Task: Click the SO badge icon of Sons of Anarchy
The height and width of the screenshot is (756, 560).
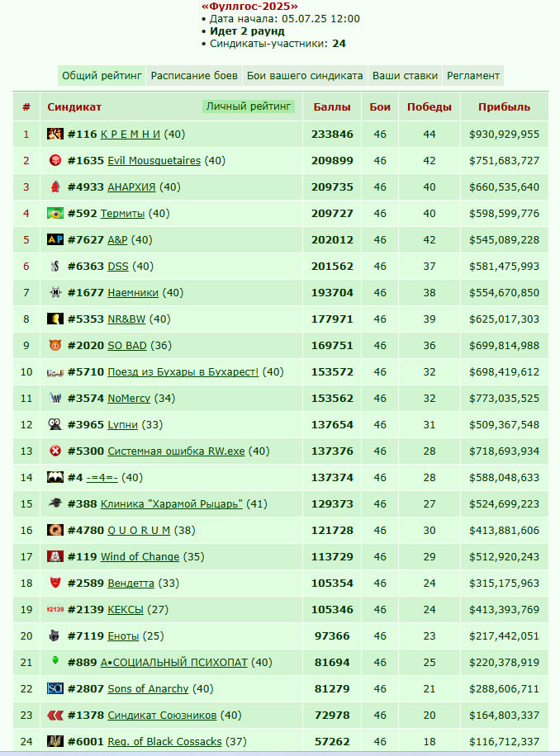Action: (55, 688)
